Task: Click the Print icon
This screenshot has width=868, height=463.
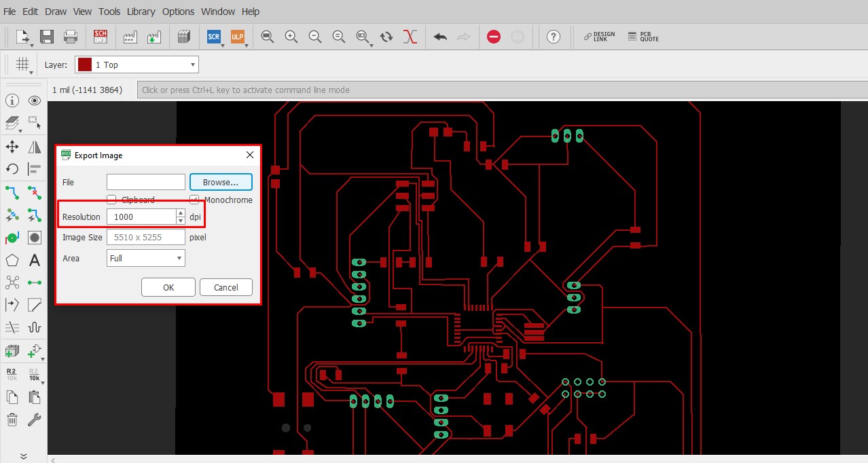Action: tap(71, 37)
